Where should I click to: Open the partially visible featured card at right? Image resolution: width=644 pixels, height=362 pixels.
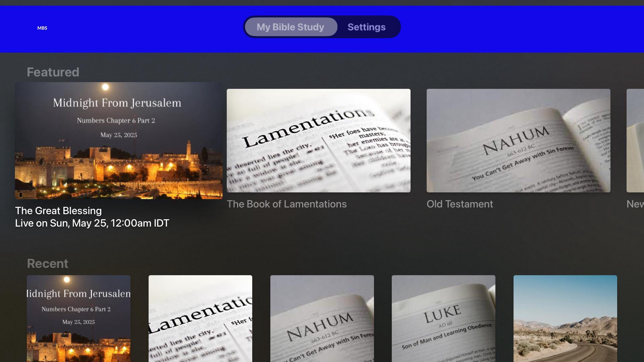click(x=635, y=140)
